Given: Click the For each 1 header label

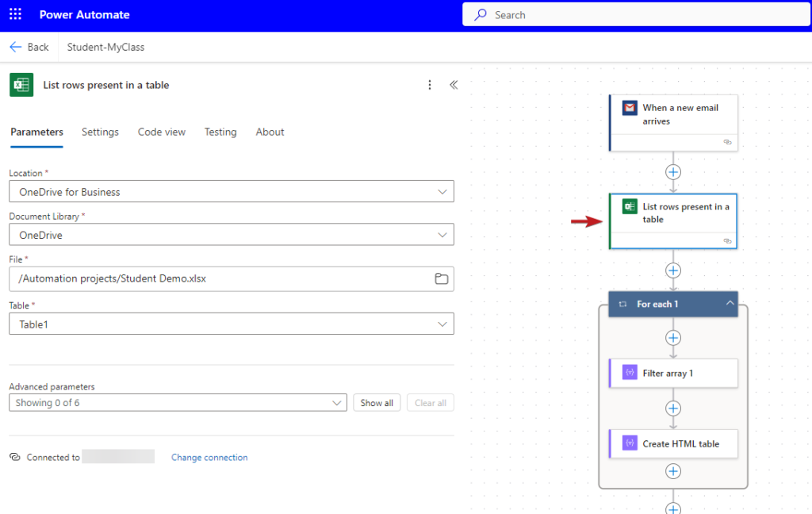Looking at the screenshot, I should [657, 304].
